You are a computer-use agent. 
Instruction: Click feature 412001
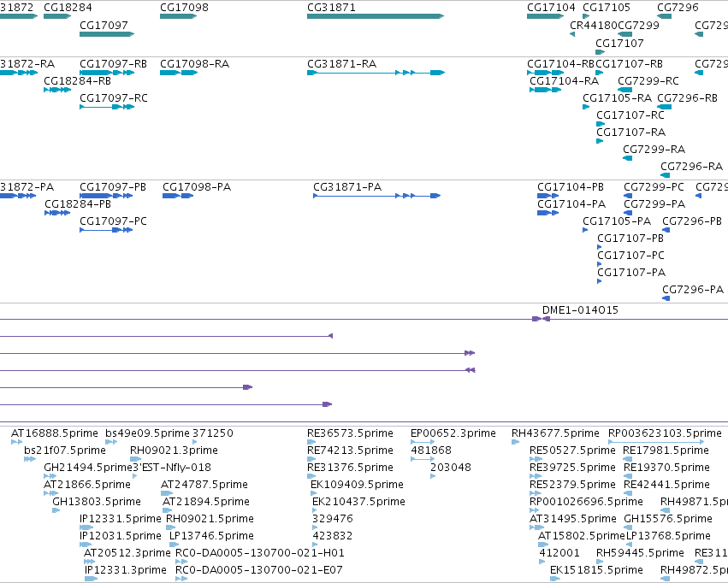tap(542, 562)
